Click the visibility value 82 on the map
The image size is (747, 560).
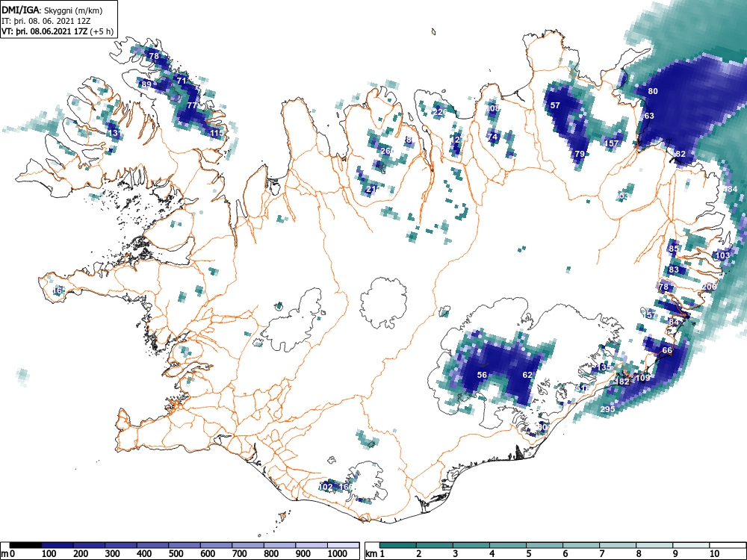coord(681,154)
